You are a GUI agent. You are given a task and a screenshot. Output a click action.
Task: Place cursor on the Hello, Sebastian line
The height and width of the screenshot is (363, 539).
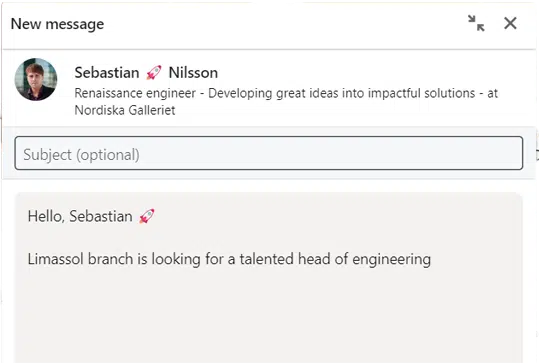tap(91, 216)
